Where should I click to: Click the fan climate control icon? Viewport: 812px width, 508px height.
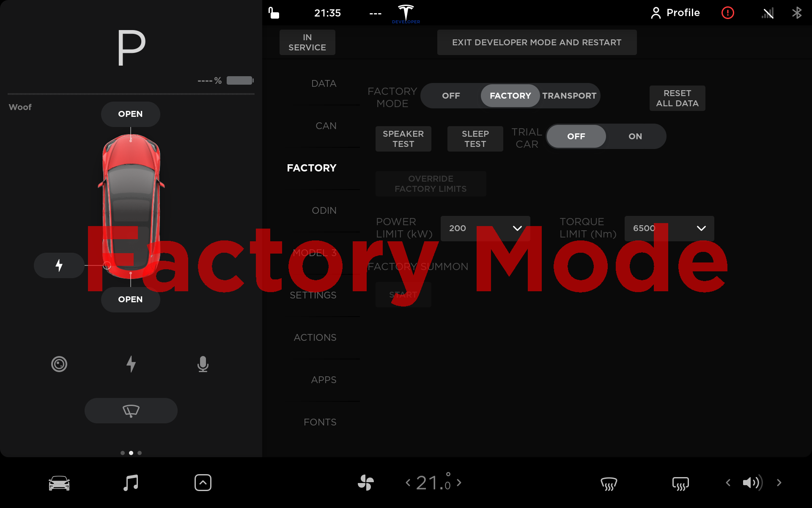point(366,482)
